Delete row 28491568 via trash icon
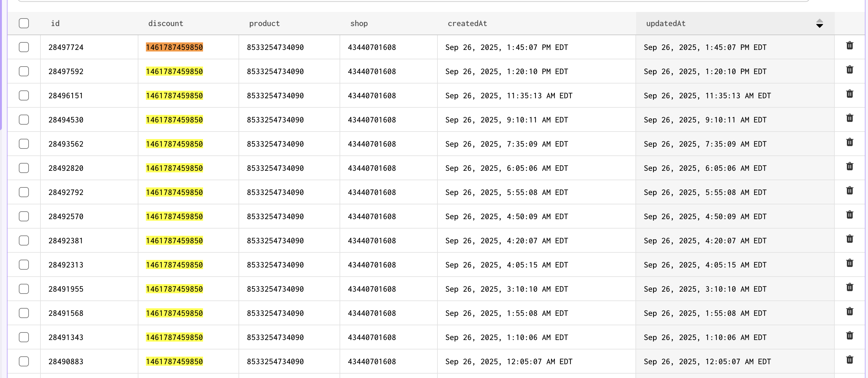This screenshot has height=378, width=868. 849,311
